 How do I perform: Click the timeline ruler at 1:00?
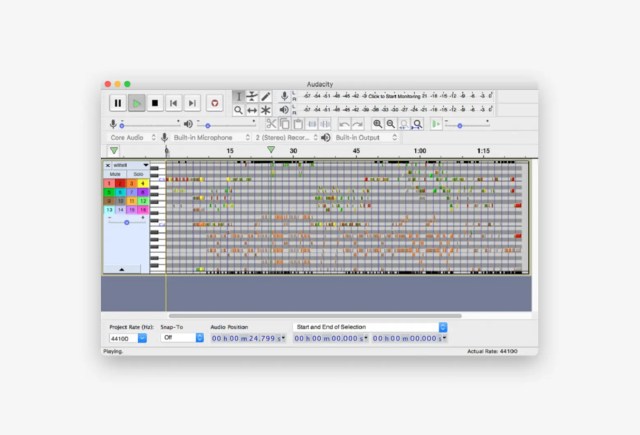coord(420,151)
